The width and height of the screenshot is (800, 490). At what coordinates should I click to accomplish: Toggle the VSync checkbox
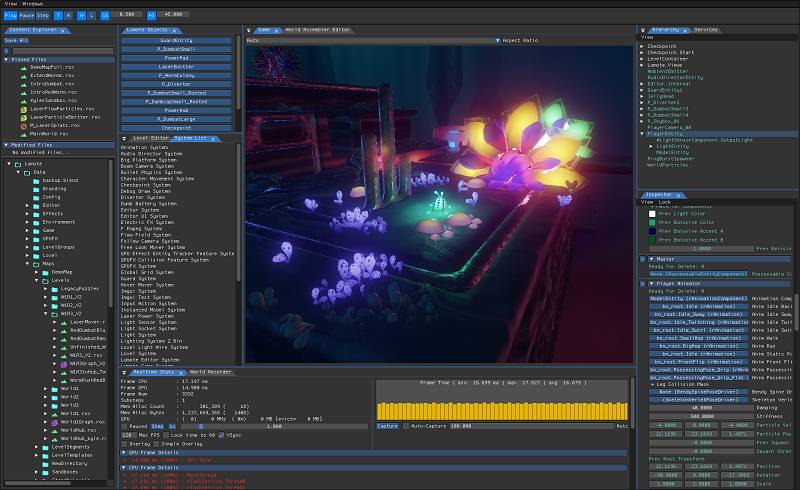221,435
